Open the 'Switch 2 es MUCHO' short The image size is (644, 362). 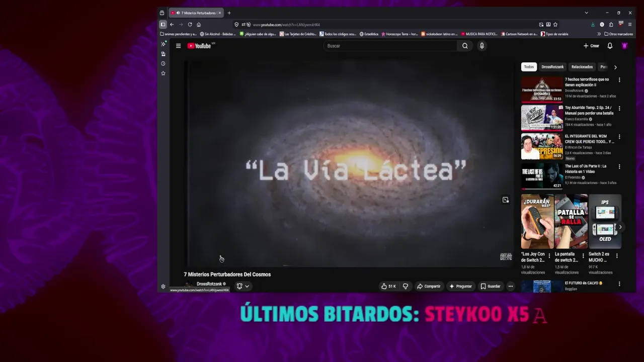coord(605,221)
